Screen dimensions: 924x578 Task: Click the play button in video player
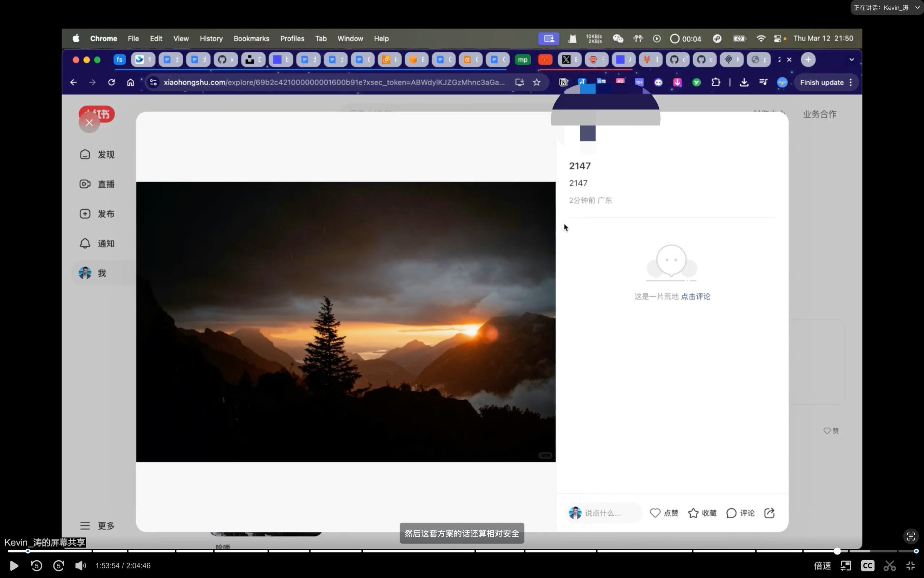click(14, 566)
